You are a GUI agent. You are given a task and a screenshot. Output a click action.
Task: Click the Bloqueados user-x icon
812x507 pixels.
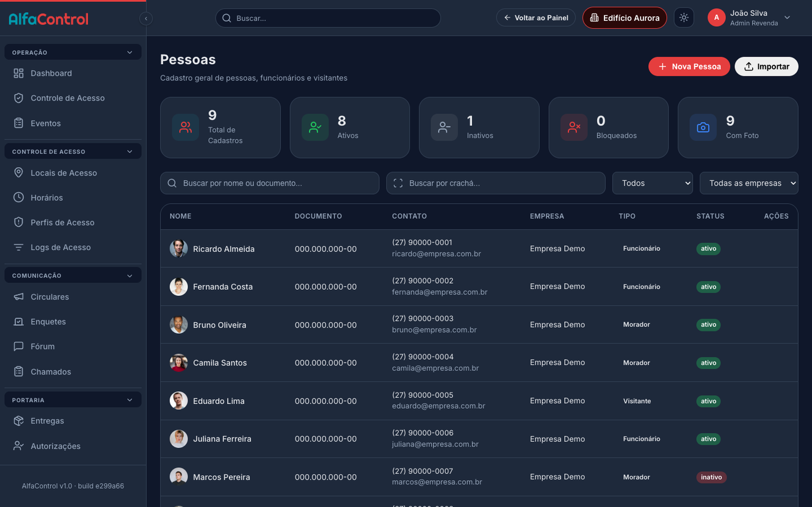[574, 128]
